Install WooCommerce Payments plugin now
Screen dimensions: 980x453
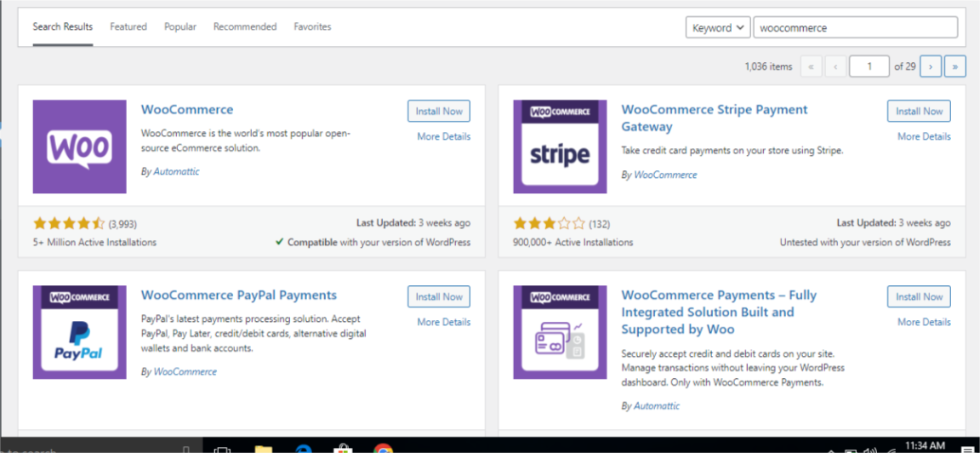pyautogui.click(x=919, y=296)
